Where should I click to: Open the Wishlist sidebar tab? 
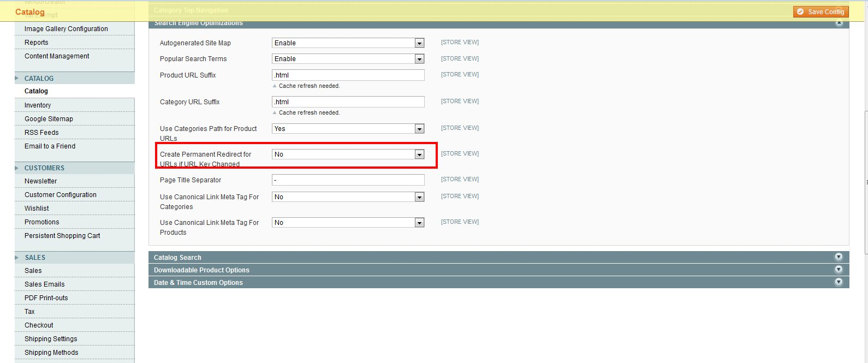[74, 209]
